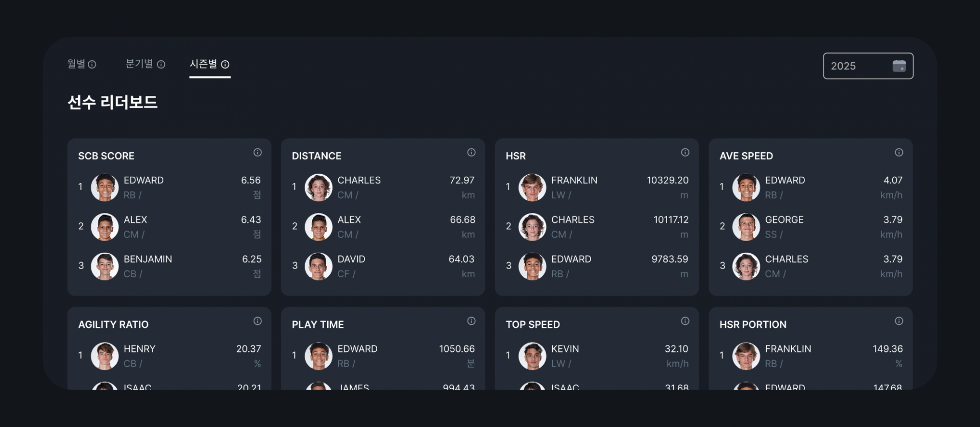Image resolution: width=980 pixels, height=427 pixels.
Task: Open the HSR card info icon
Action: pos(685,152)
